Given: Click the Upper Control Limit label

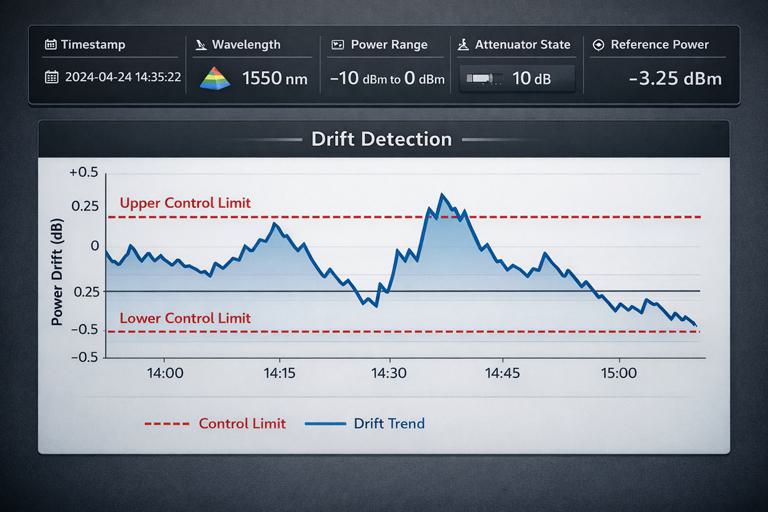Looking at the screenshot, I should pyautogui.click(x=185, y=203).
